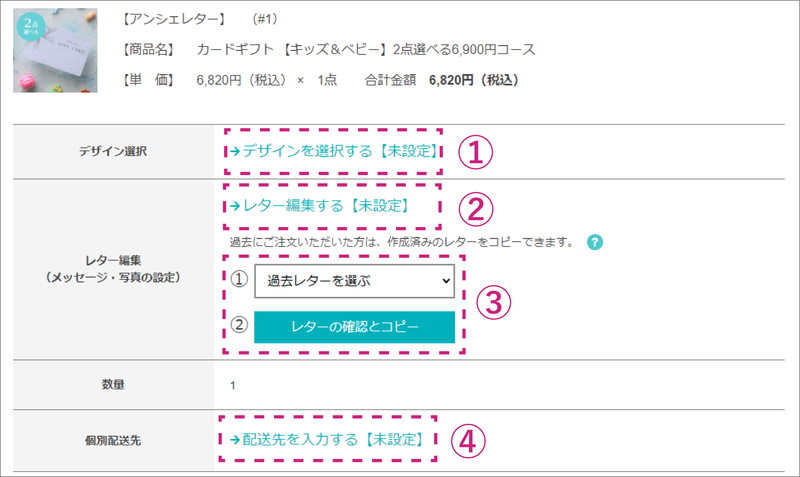Click the pink circled number 4 marker

click(x=468, y=441)
